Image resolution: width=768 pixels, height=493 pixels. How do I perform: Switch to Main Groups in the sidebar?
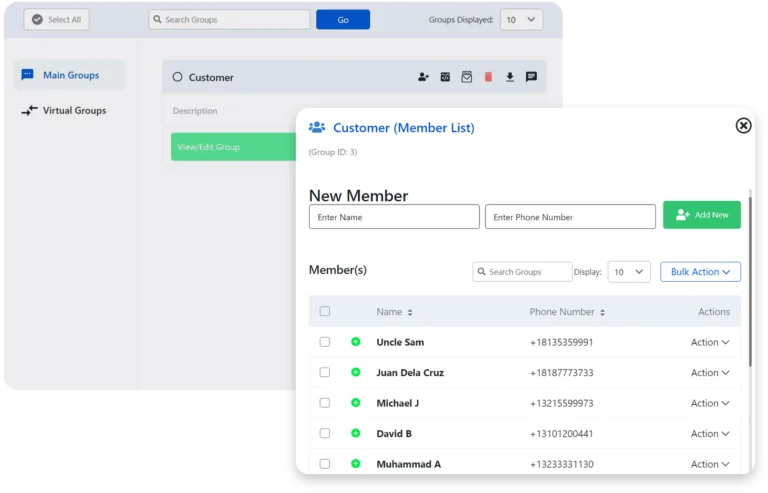point(69,75)
